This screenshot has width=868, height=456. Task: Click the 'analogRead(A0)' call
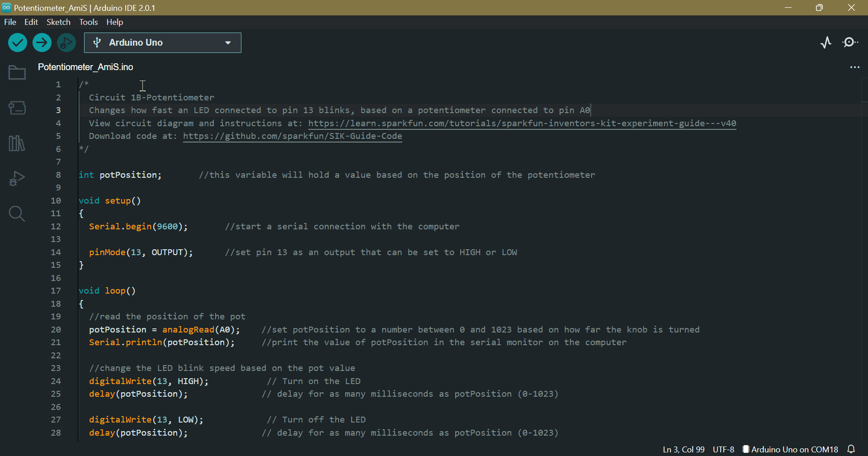click(x=198, y=330)
